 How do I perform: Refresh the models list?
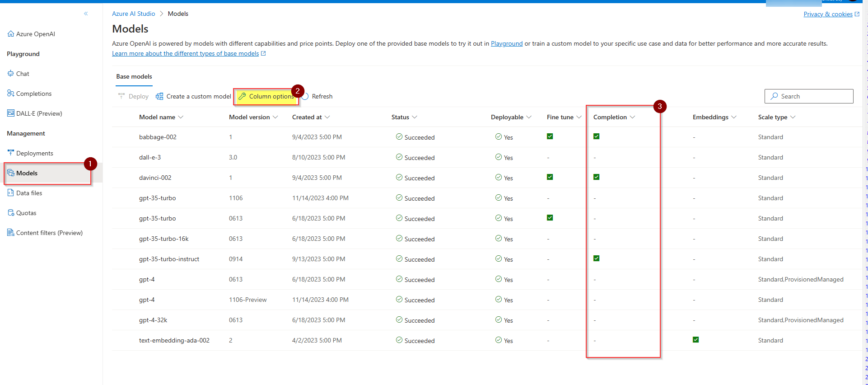coord(317,96)
